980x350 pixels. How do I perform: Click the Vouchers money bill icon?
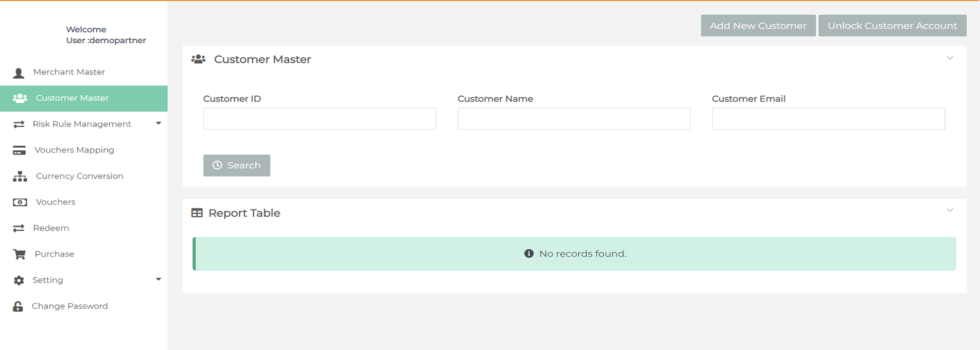(x=20, y=202)
